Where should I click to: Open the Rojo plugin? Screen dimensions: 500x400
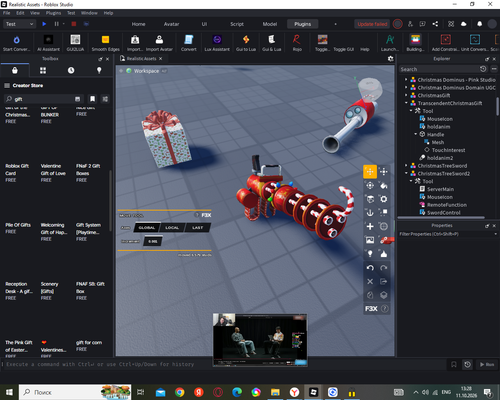click(297, 43)
